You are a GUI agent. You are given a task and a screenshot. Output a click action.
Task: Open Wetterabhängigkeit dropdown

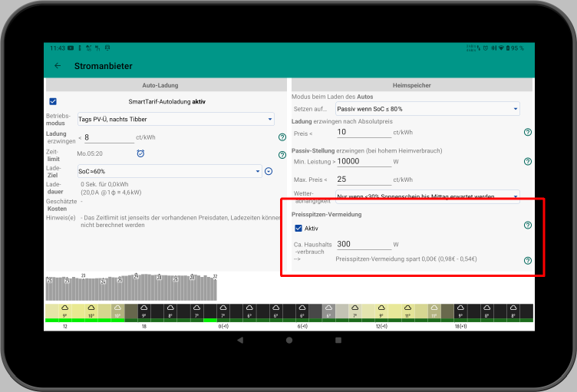click(427, 196)
